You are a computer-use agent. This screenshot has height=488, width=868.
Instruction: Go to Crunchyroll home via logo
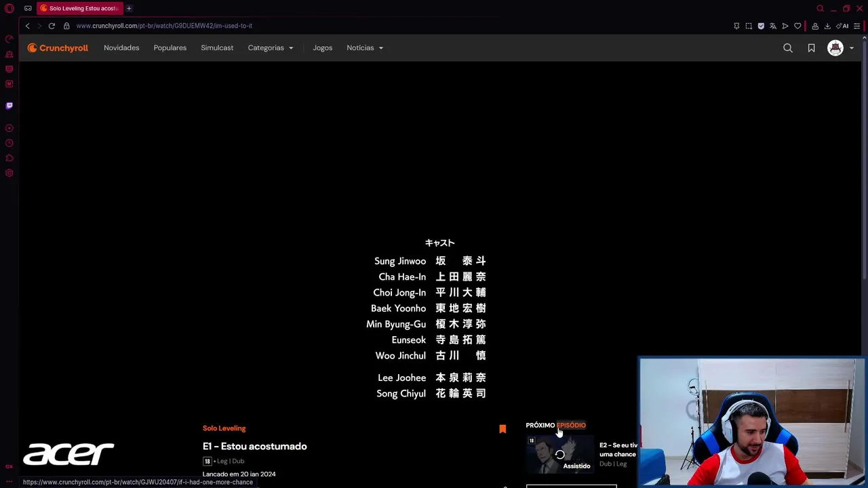pyautogui.click(x=58, y=48)
